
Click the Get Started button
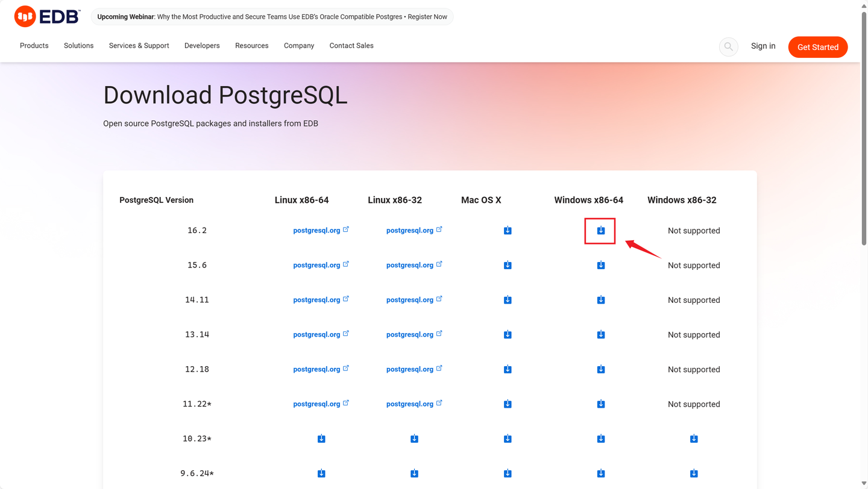[818, 47]
